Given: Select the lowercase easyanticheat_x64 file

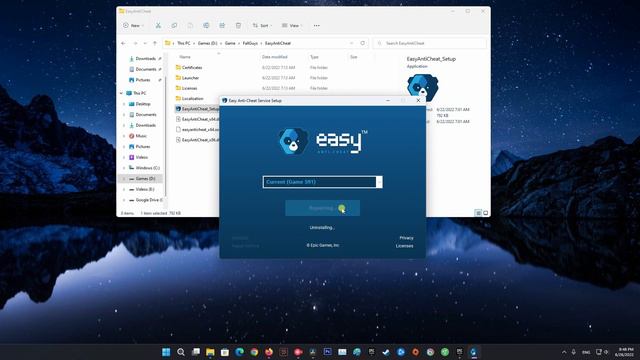Looking at the screenshot, I should coord(197,129).
